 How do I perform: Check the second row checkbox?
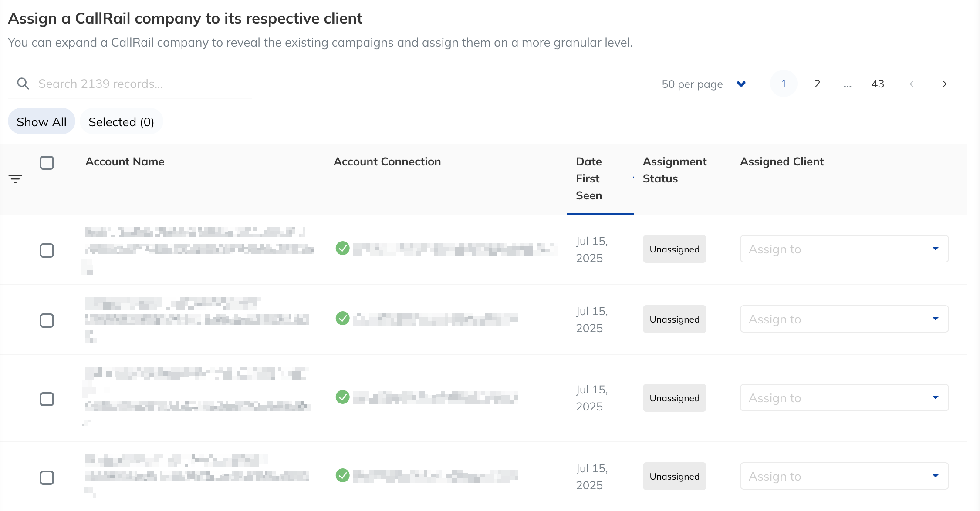47,320
